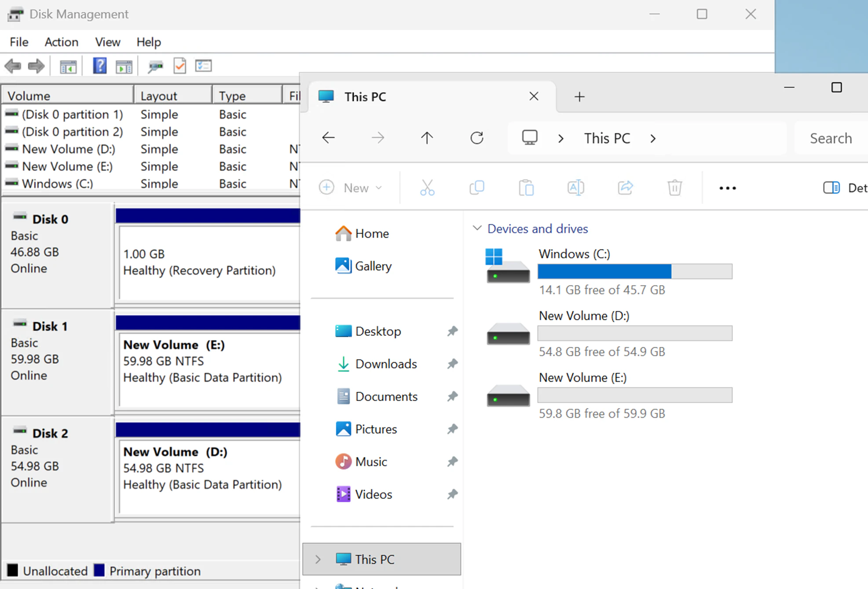Click the New Volume (E:) storage usage bar
Screen dimensions: 868x589
635,395
